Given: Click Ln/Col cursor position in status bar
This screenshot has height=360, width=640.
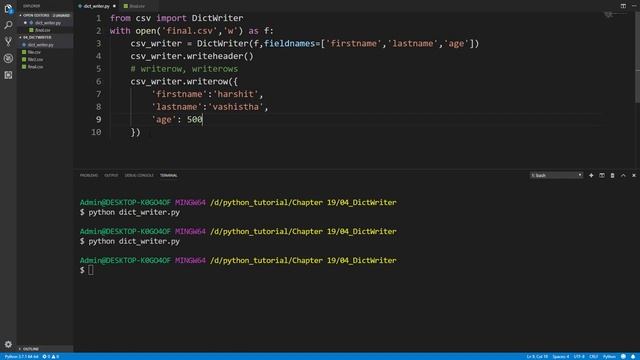Looking at the screenshot, I should tap(537, 356).
